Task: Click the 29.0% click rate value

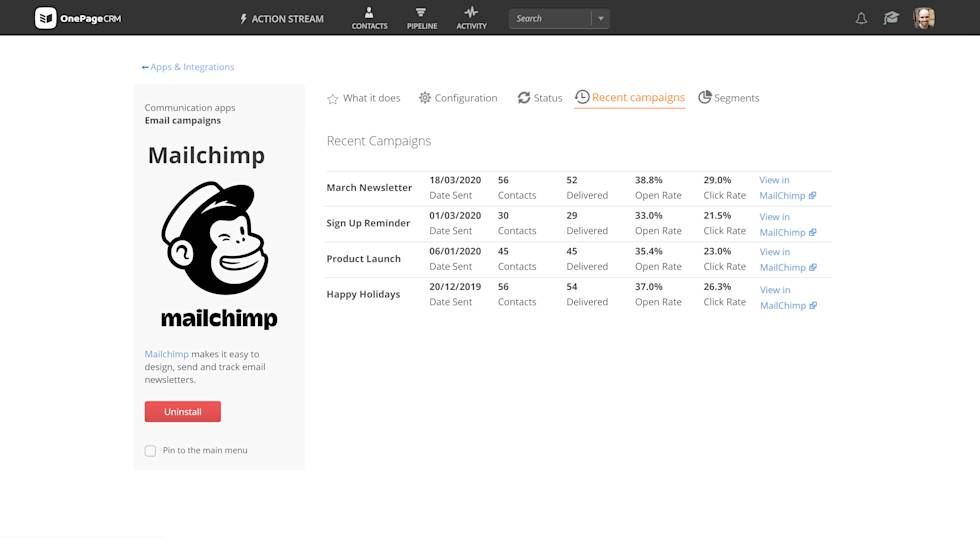Action: [x=718, y=180]
